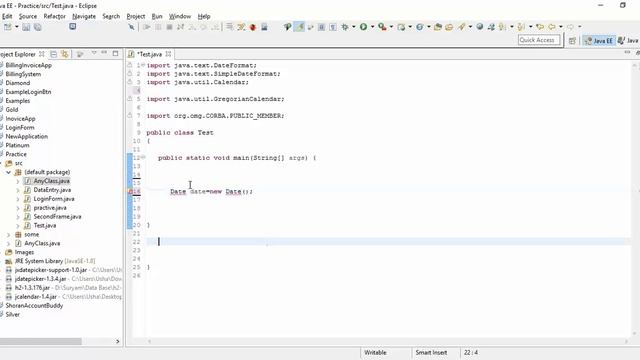The image size is (640, 360).
Task: Open the Refactor menu
Action: point(54,16)
